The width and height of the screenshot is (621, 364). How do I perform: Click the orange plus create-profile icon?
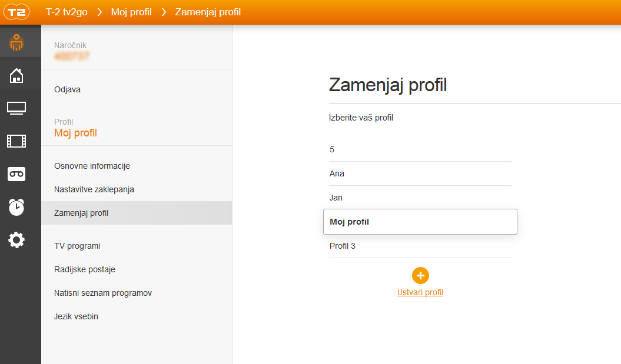(x=420, y=275)
